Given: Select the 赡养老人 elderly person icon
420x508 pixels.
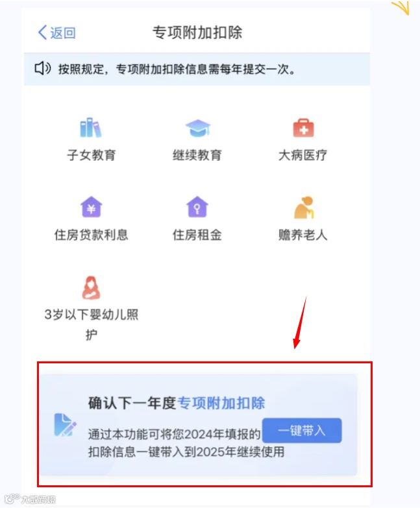Looking at the screenshot, I should coord(304,208).
